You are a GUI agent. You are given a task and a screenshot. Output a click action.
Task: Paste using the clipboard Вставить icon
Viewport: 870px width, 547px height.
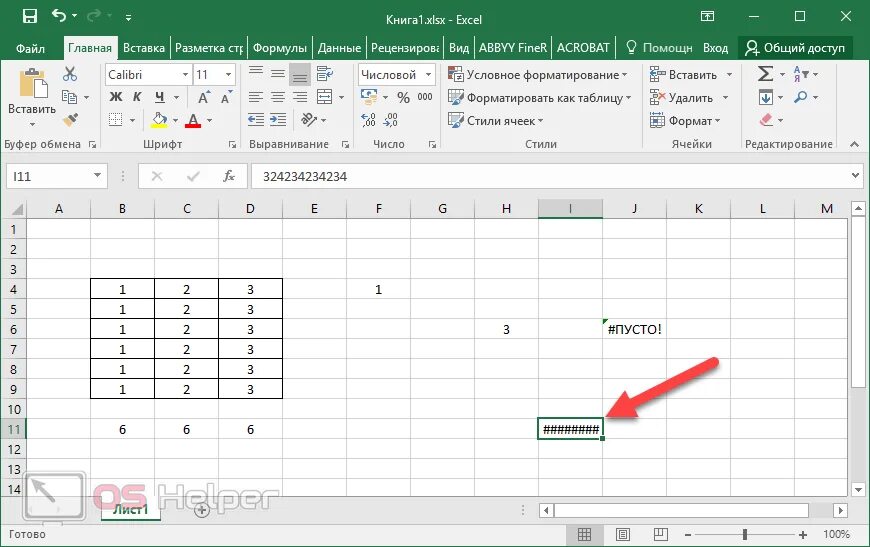[32, 83]
